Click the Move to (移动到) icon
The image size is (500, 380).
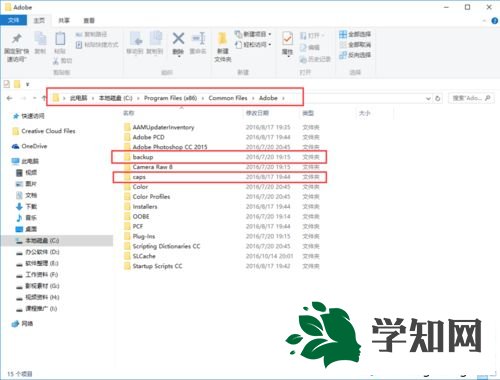click(136, 39)
